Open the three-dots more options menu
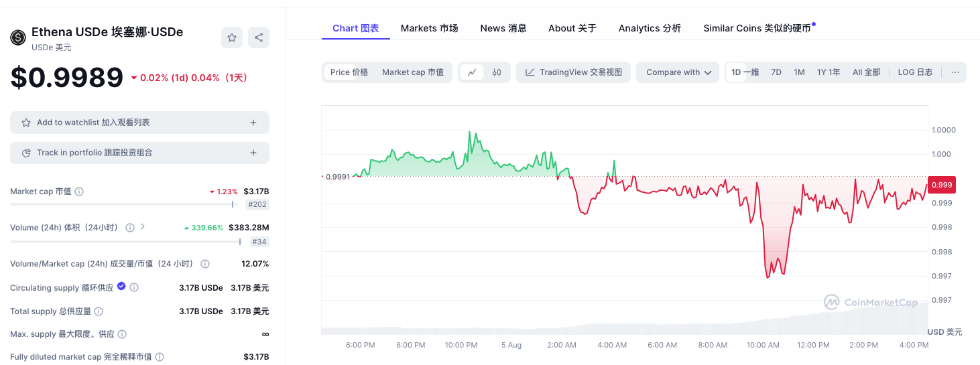980x365 pixels. pyautogui.click(x=955, y=72)
